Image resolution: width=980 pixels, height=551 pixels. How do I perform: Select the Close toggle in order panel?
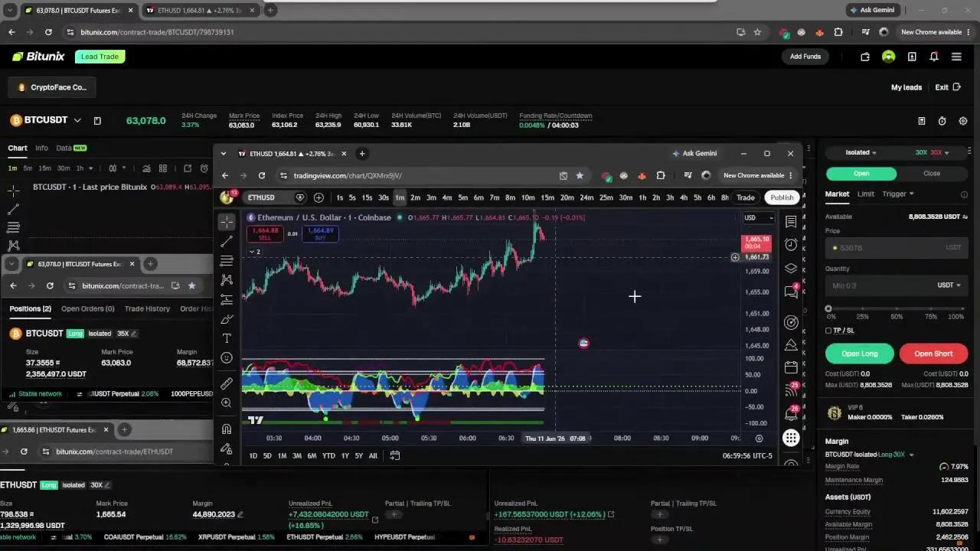(x=932, y=173)
